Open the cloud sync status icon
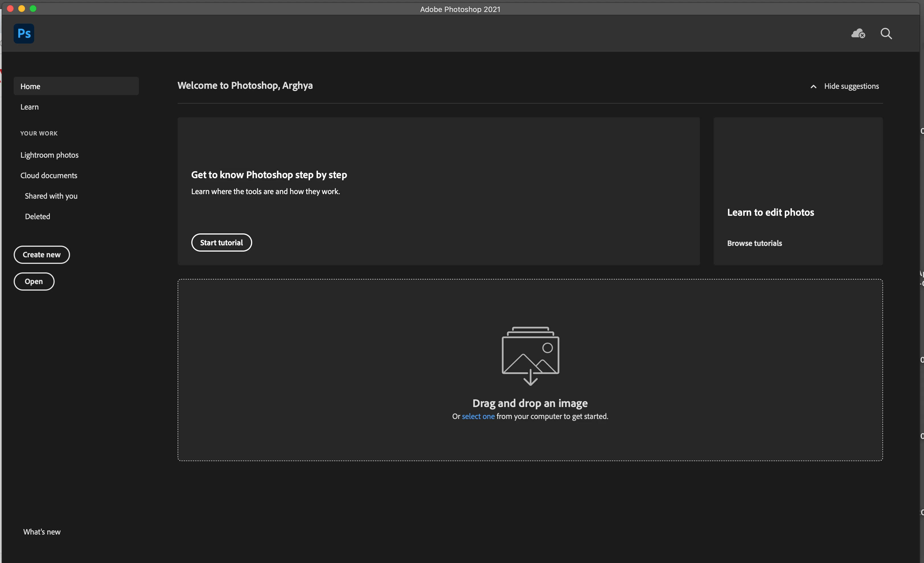This screenshot has width=924, height=563. (x=858, y=33)
